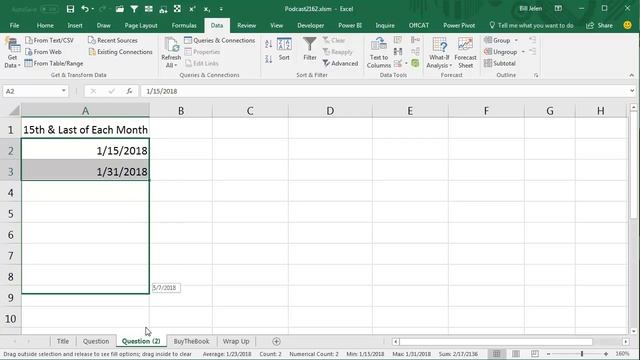The height and width of the screenshot is (360, 640).
Task: Switch to BuyTheBook sheet
Action: tap(191, 341)
